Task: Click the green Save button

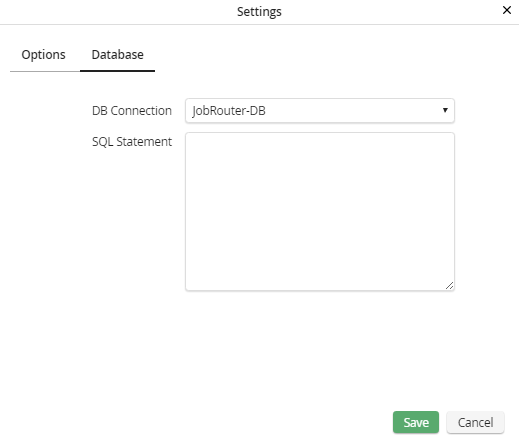Action: pyautogui.click(x=416, y=422)
